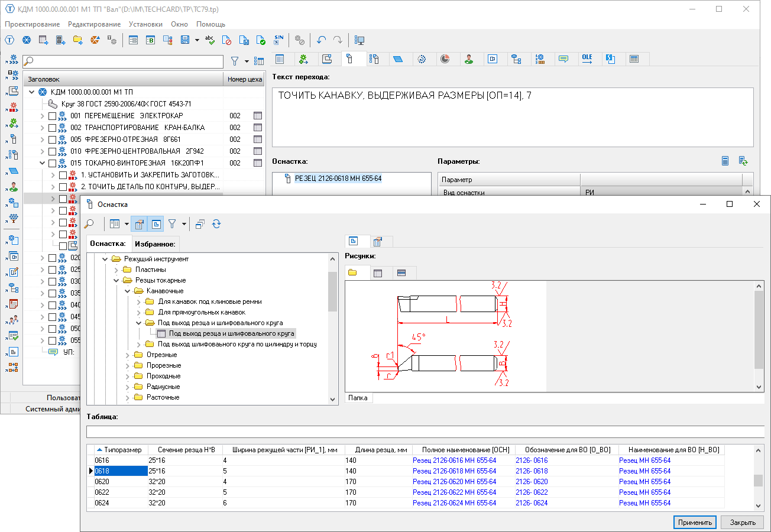This screenshot has width=771, height=532.
Task: Click the refresh icon in Оснастка toolbar
Action: point(216,224)
